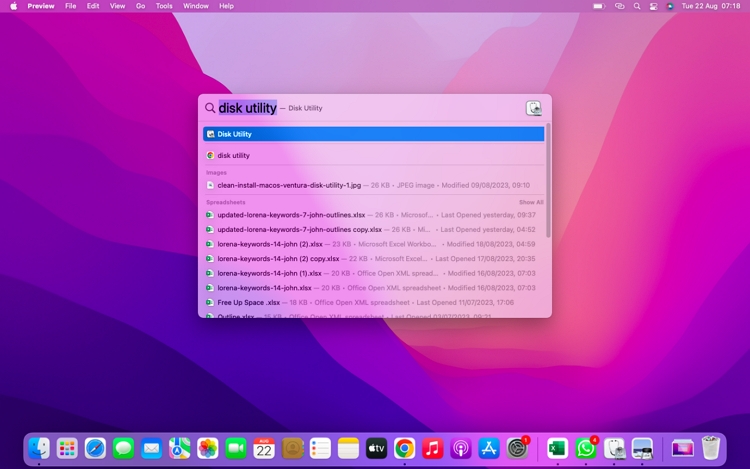Image resolution: width=750 pixels, height=469 pixels.
Task: Select clean-install-macos-ventura-disk-utility-1.jpg result
Action: 374,185
